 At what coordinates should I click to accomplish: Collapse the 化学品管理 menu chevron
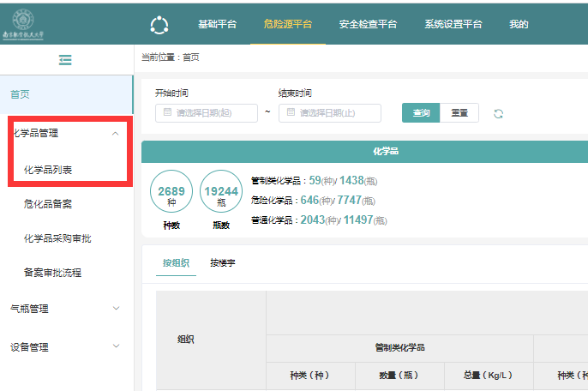[x=116, y=134]
